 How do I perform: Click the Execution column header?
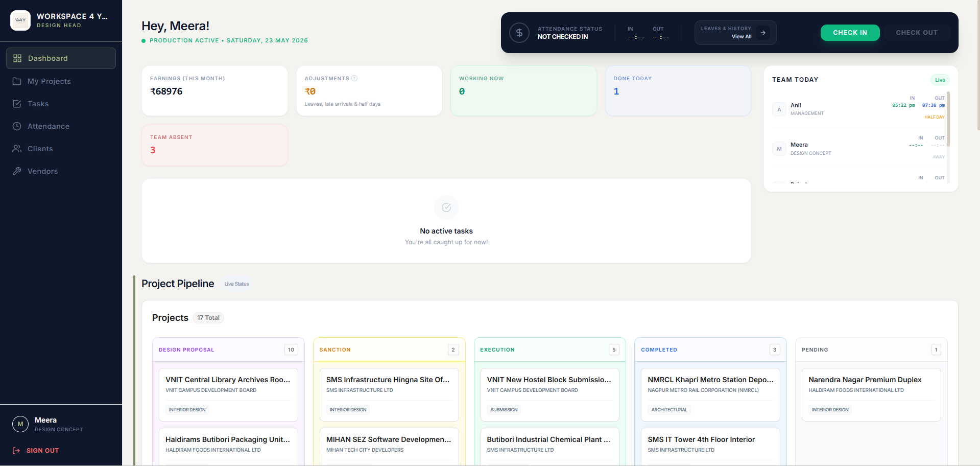point(549,349)
